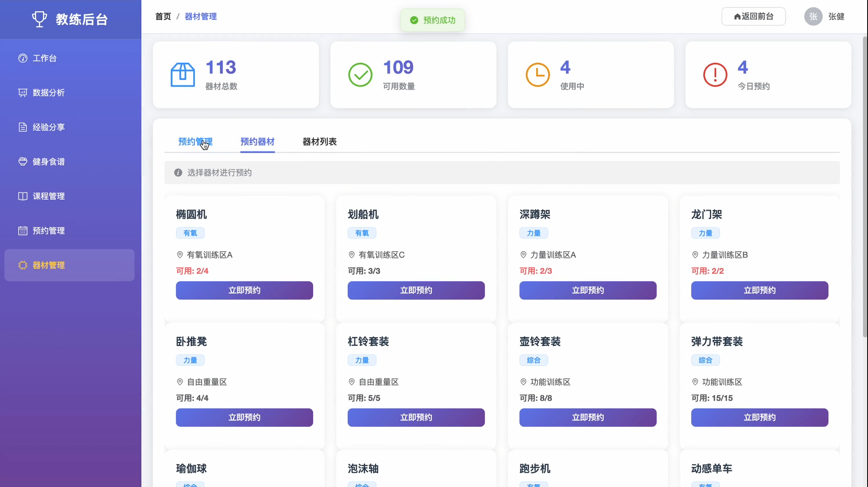Click 立即预约 for 壶铃套装
868x487 pixels.
588,417
